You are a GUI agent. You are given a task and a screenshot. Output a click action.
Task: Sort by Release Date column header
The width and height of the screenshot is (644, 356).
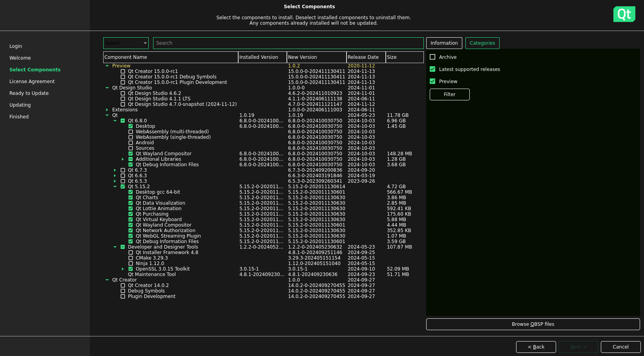click(x=366, y=57)
